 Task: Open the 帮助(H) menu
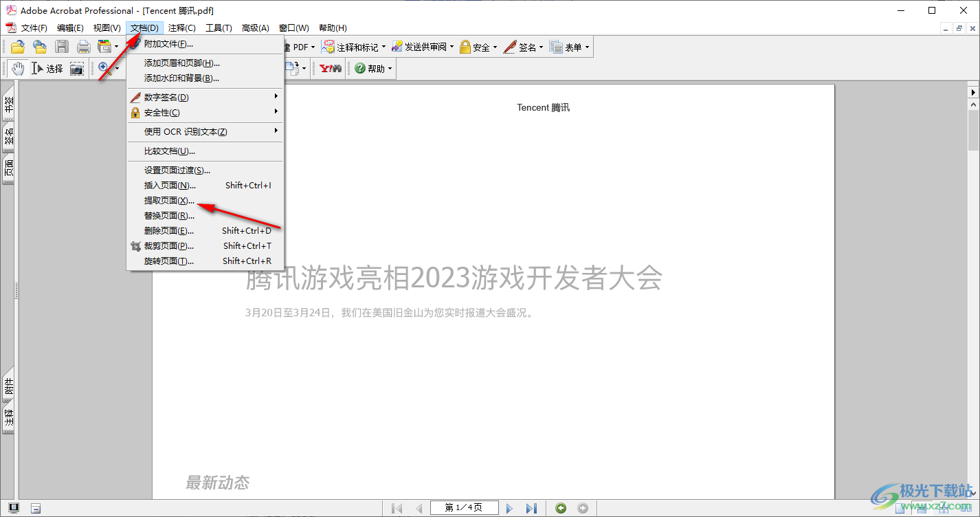[x=333, y=28]
